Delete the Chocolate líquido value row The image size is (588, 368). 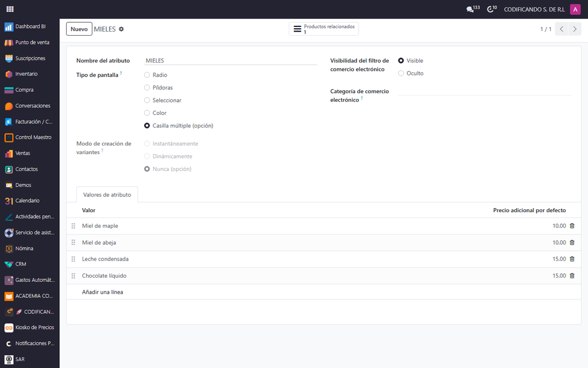pos(572,275)
